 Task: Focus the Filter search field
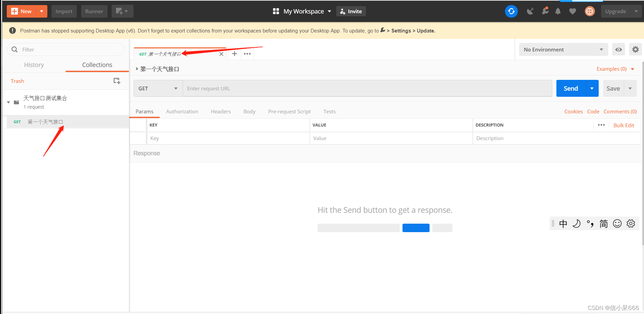[66, 49]
